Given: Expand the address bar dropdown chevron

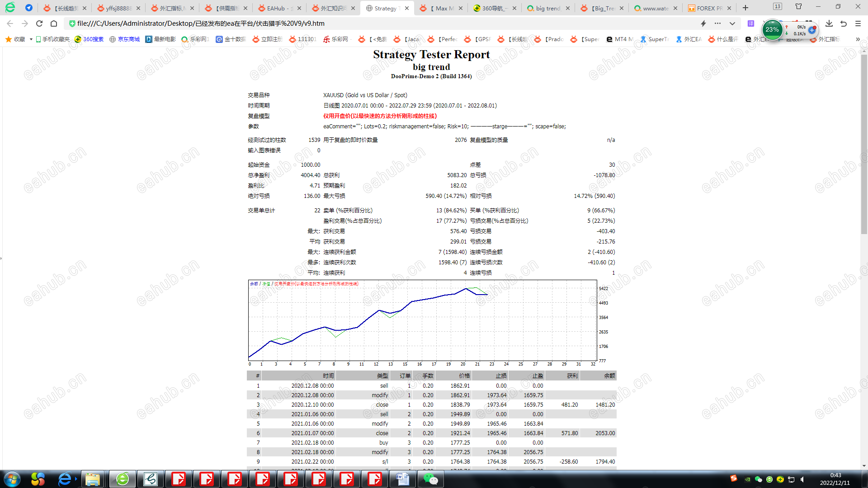Looking at the screenshot, I should (732, 23).
